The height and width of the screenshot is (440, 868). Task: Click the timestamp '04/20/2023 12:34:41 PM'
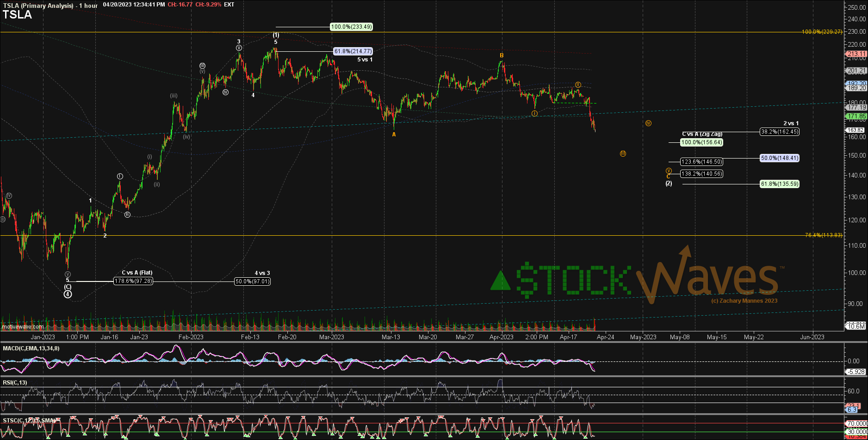[x=134, y=5]
